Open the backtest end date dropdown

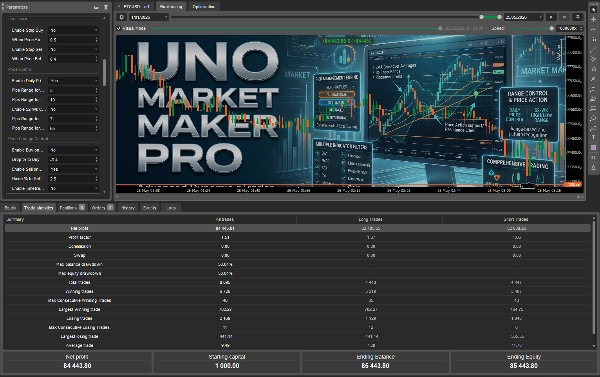[x=523, y=17]
